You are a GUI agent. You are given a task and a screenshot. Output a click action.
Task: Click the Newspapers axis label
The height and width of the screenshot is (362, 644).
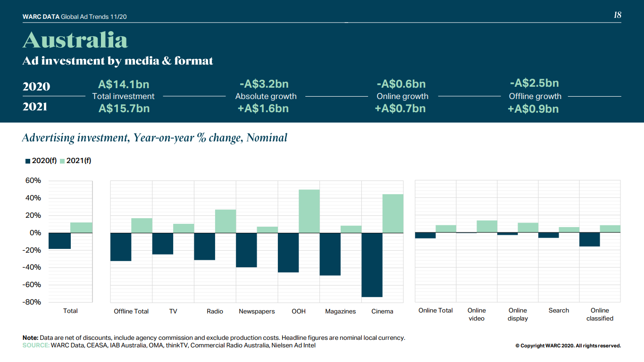point(257,312)
